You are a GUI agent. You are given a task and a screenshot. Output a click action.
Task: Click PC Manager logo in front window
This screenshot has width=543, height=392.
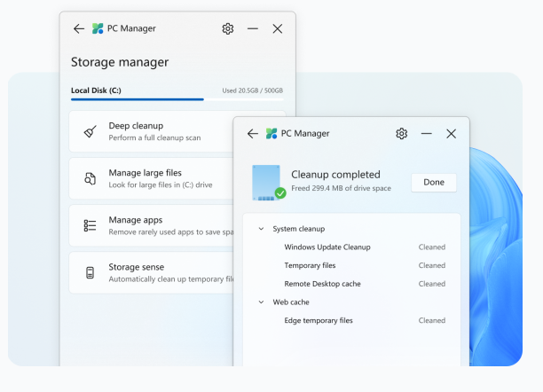(271, 133)
